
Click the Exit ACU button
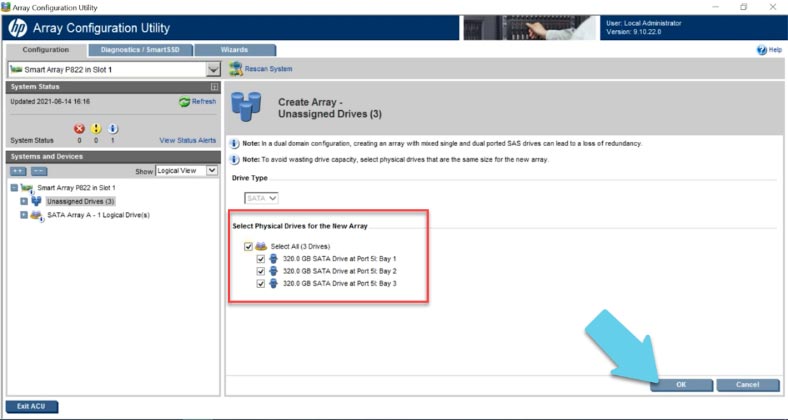click(32, 406)
